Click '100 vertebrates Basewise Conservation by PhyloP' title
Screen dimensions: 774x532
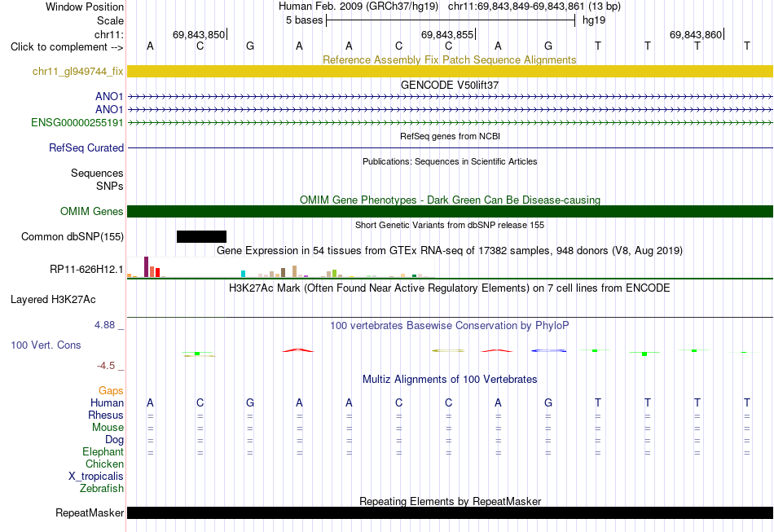coord(450,326)
